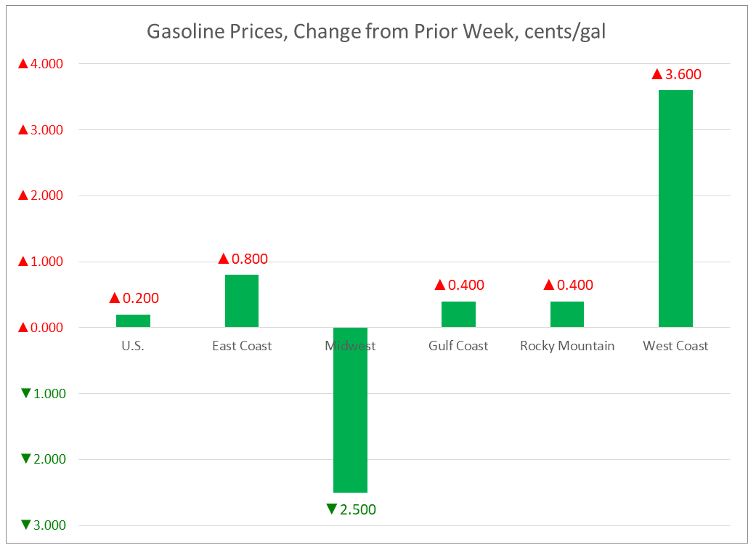Screen dimensions: 756x553
Task: Click the red triangle beside 0.200 label
Action: pos(115,298)
